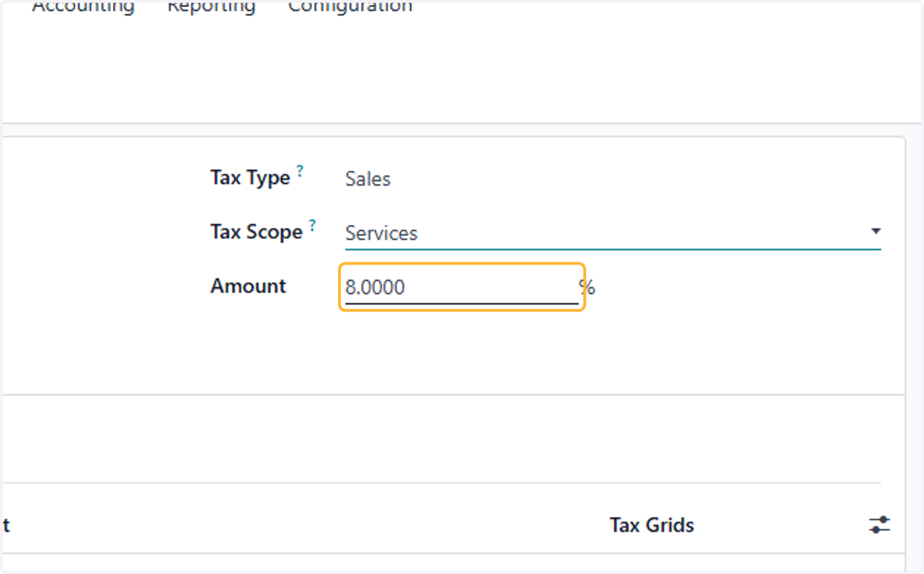Click the Tax Type label
The image size is (924, 574).
tap(250, 179)
